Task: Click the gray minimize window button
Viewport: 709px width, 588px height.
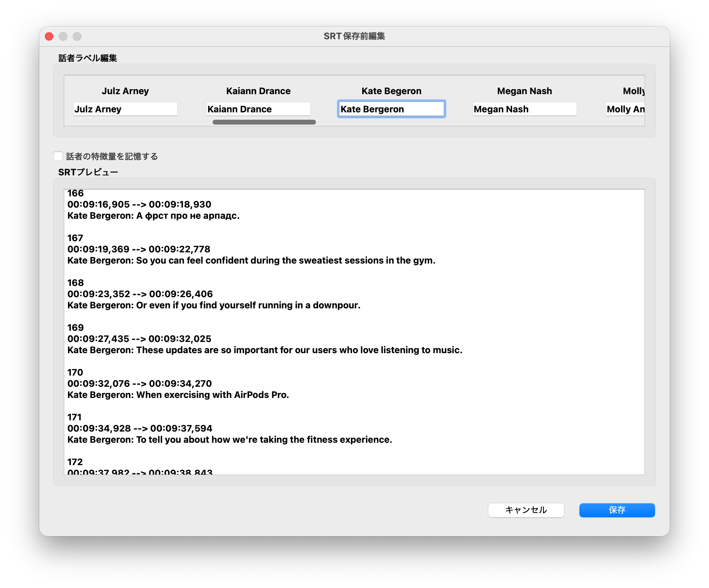Action: coord(63,36)
